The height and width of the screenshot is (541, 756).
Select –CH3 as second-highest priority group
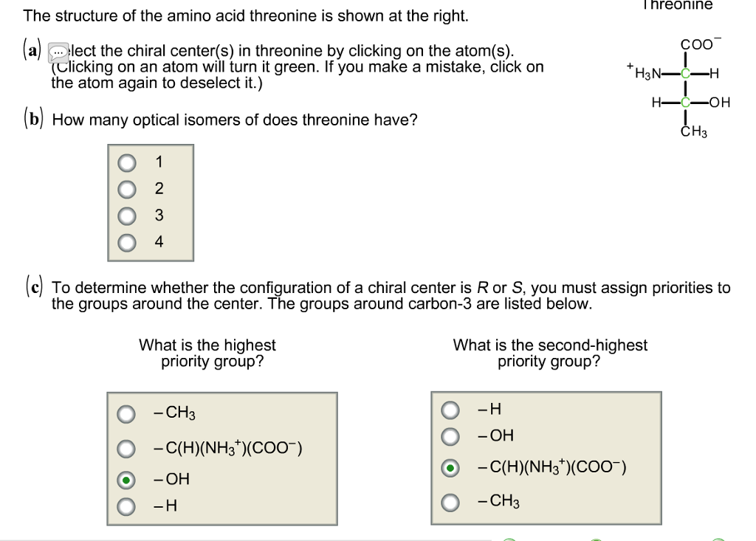point(451,502)
